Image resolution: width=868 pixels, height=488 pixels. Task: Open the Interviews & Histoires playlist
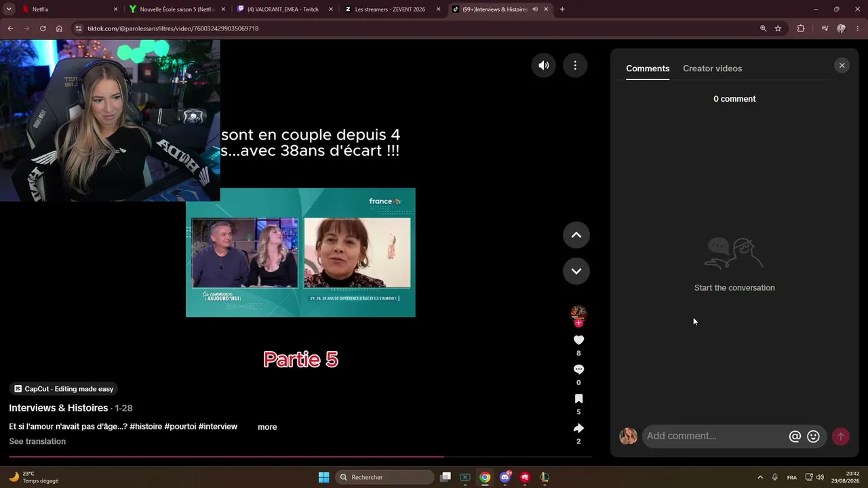click(x=58, y=408)
